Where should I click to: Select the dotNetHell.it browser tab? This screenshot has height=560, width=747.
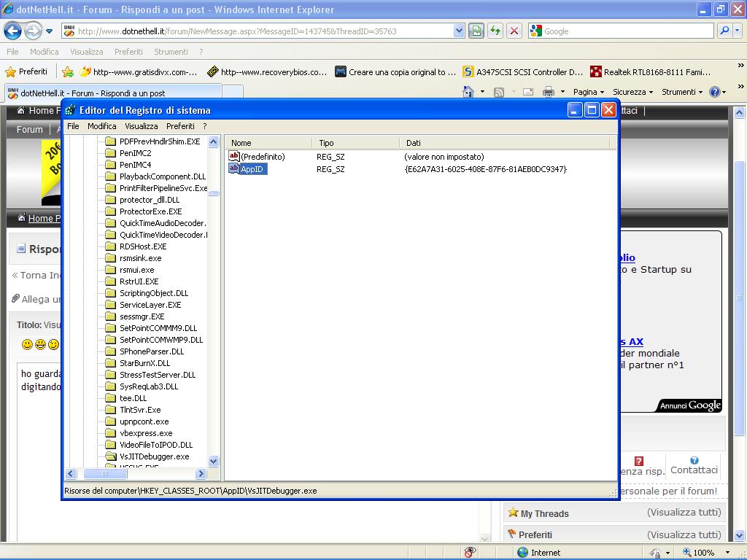coord(113,93)
